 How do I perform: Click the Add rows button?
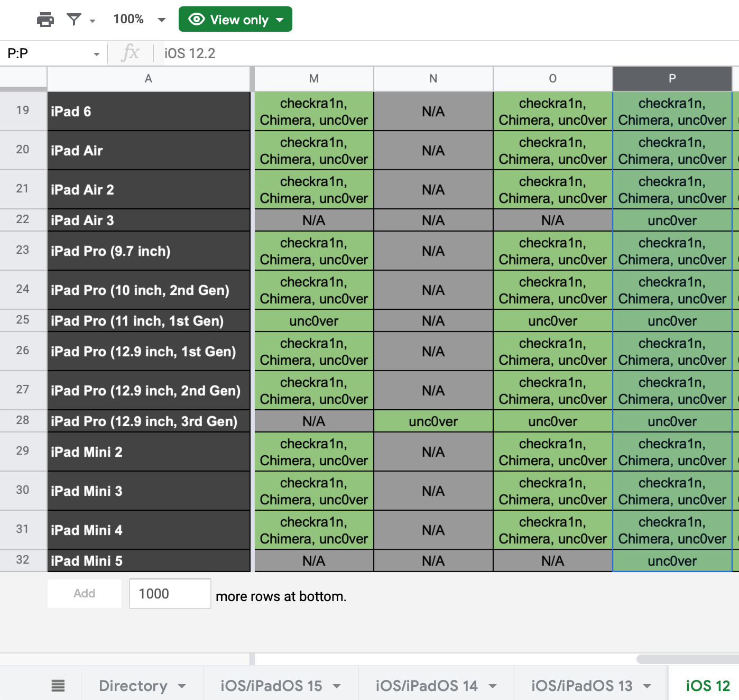85,593
